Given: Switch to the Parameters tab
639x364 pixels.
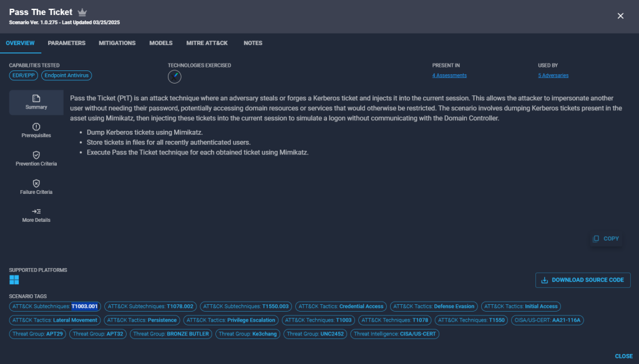Looking at the screenshot, I should tap(66, 43).
